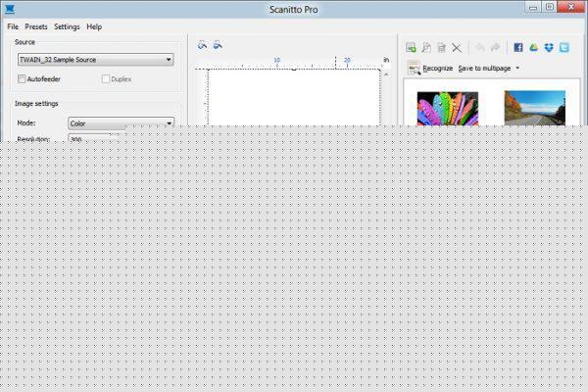
Task: Open the Presets menu
Action: pyautogui.click(x=36, y=26)
